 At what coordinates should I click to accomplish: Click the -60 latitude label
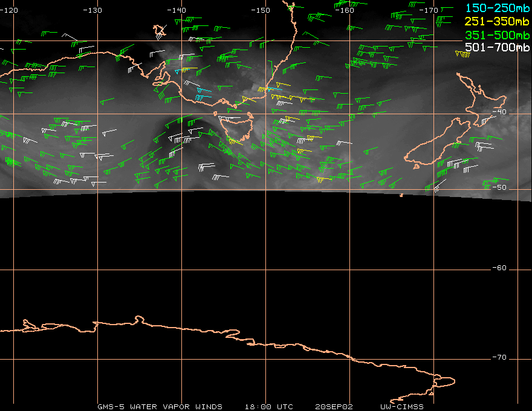pos(499,268)
